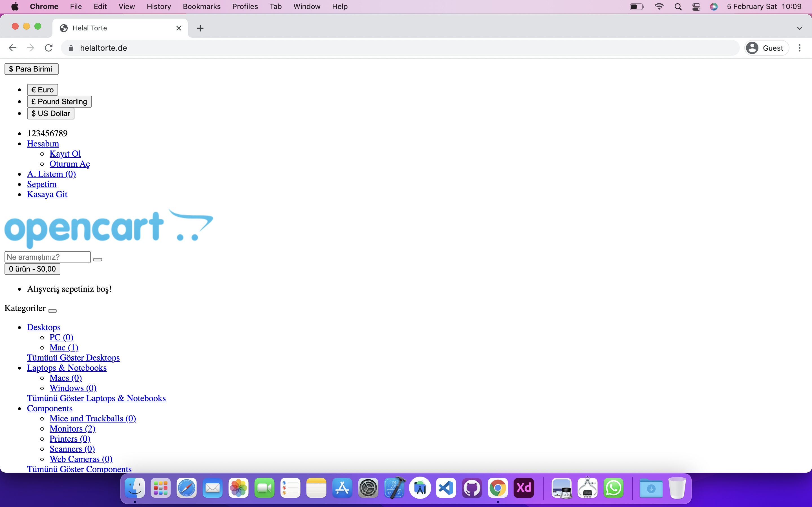This screenshot has width=812, height=507.
Task: Open macOS Control Center icon
Action: pos(696,7)
